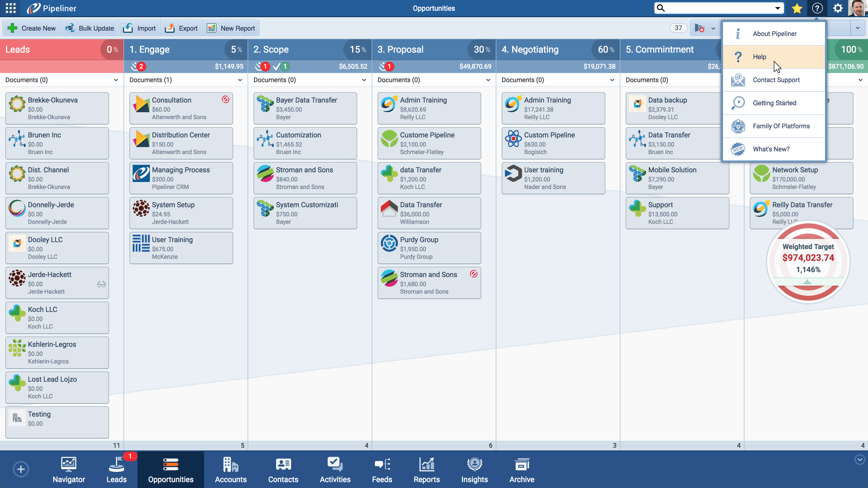
Task: Click the help question mark icon
Action: coord(817,8)
